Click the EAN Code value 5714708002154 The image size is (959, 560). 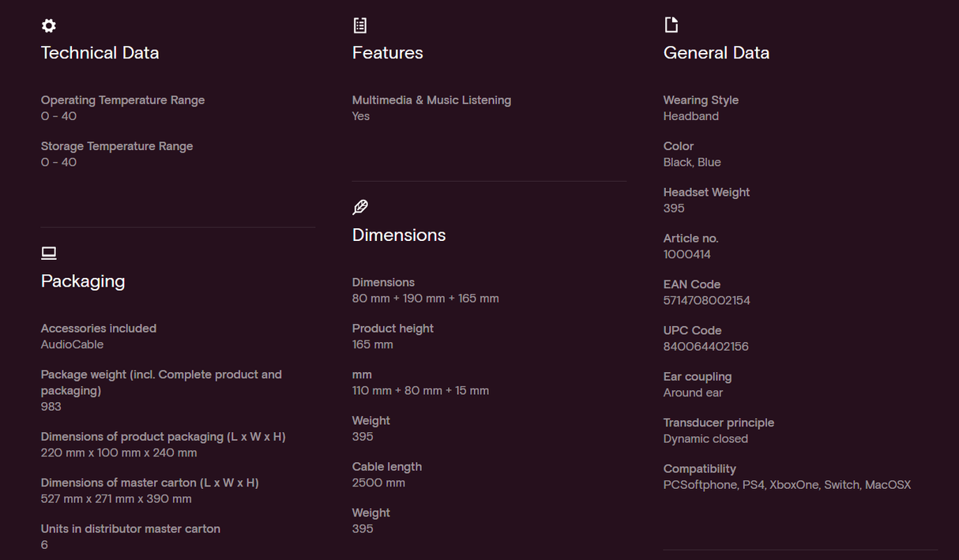pos(707,301)
